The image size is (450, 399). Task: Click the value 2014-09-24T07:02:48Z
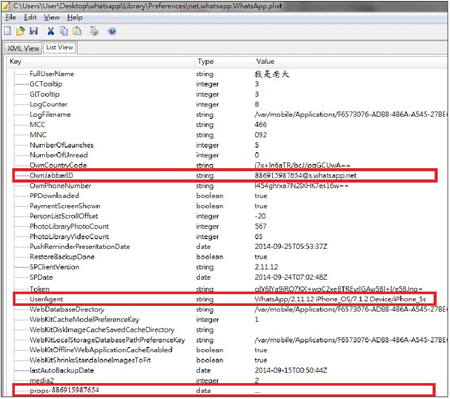pos(291,277)
